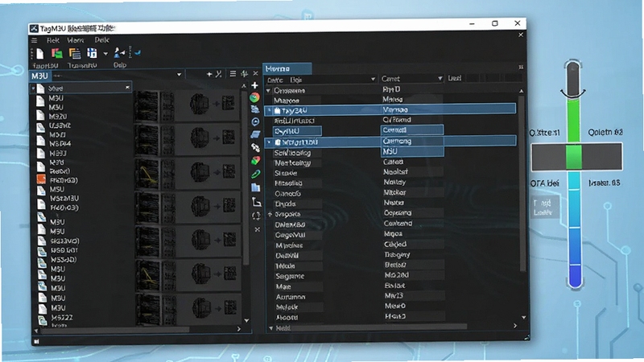Click the dark handle atop the vertical slider
Image resolution: width=644 pixels, height=362 pixels.
(x=573, y=79)
